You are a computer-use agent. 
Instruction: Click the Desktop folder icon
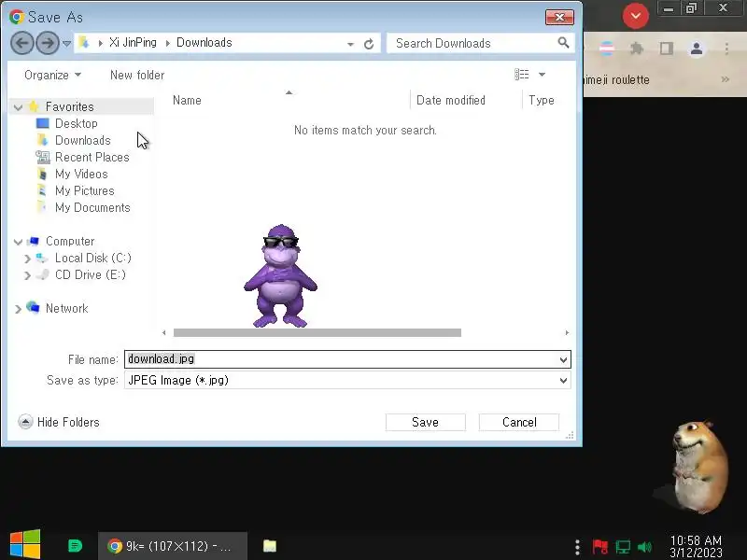[x=43, y=123]
